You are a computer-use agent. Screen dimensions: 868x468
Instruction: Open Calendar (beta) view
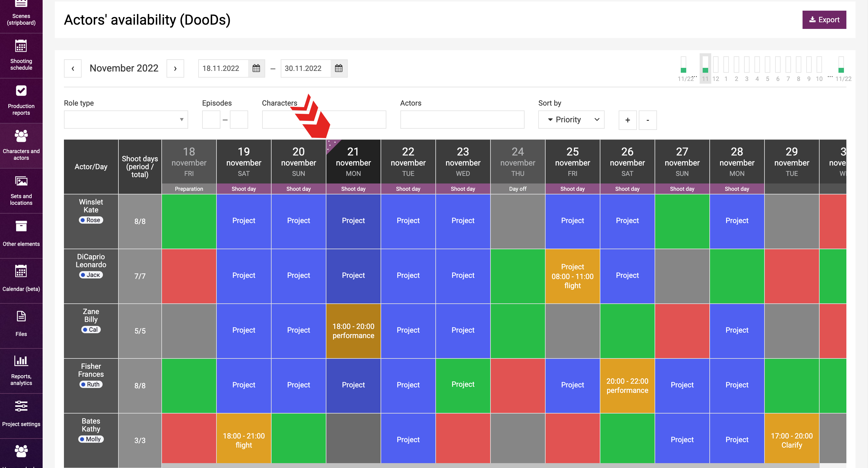tap(21, 281)
